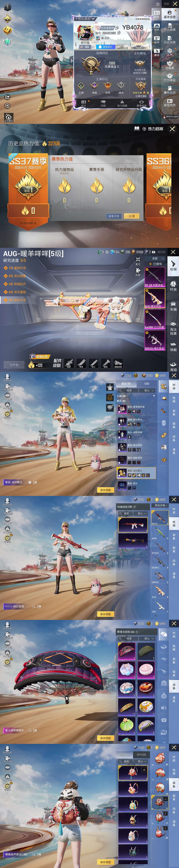Toggle the 3级 枪械挂件 research level
The image size is (179, 868).
pyautogui.click(x=15, y=284)
